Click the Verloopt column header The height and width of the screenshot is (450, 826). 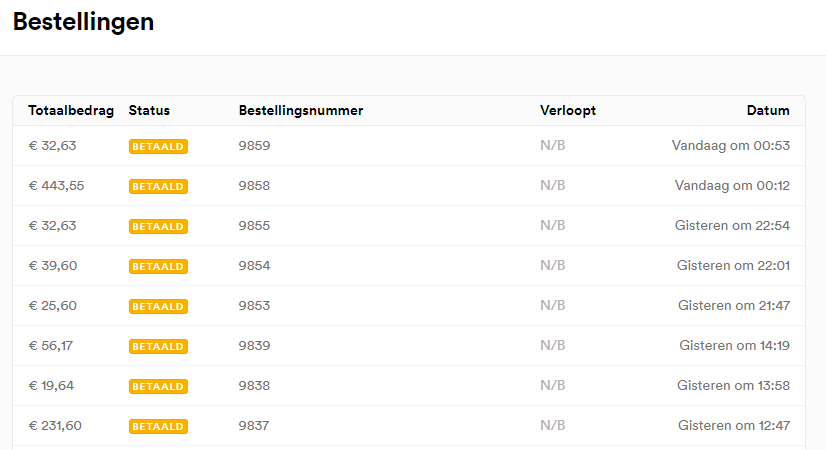click(x=568, y=111)
